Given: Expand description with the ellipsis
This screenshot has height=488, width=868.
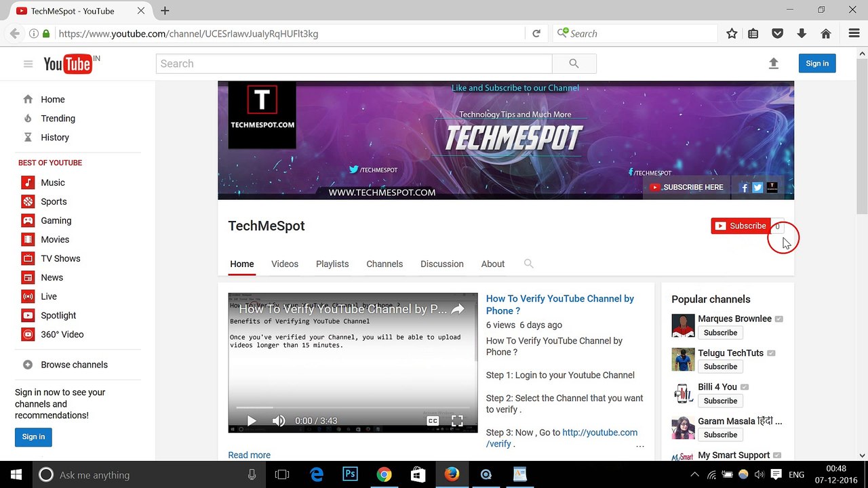Looking at the screenshot, I should pyautogui.click(x=639, y=446).
